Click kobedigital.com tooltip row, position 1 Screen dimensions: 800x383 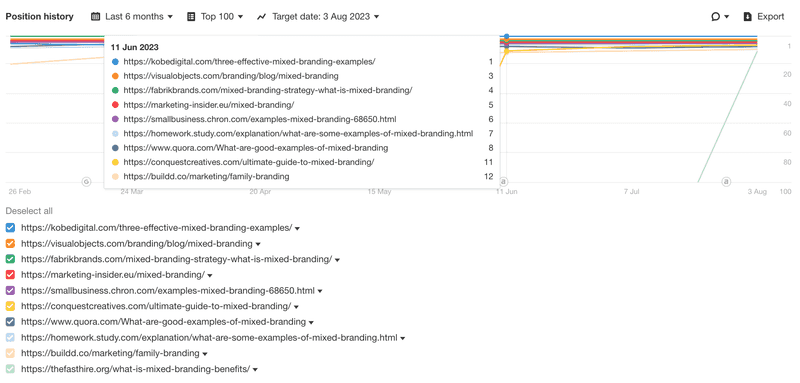pyautogui.click(x=302, y=62)
